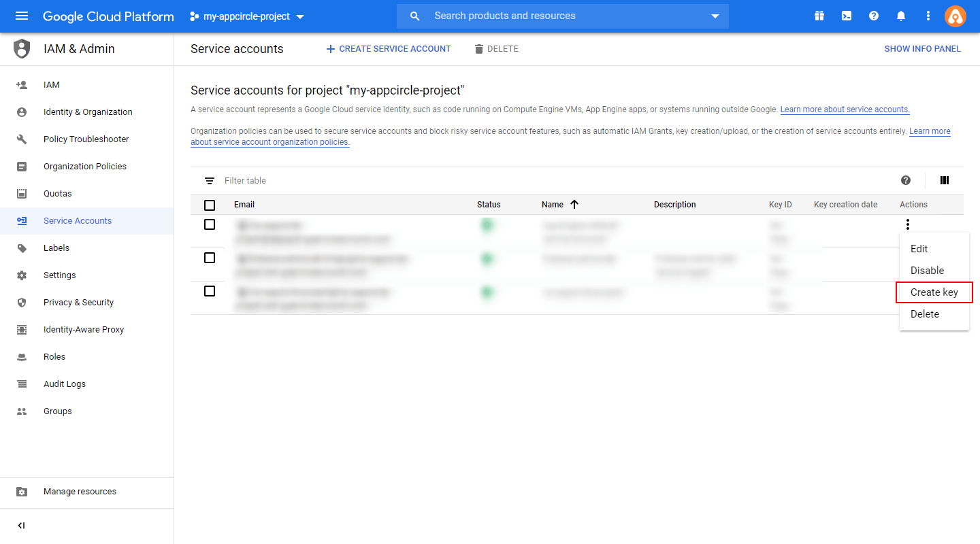The image size is (980, 544).
Task: Click the Status column header
Action: point(489,205)
